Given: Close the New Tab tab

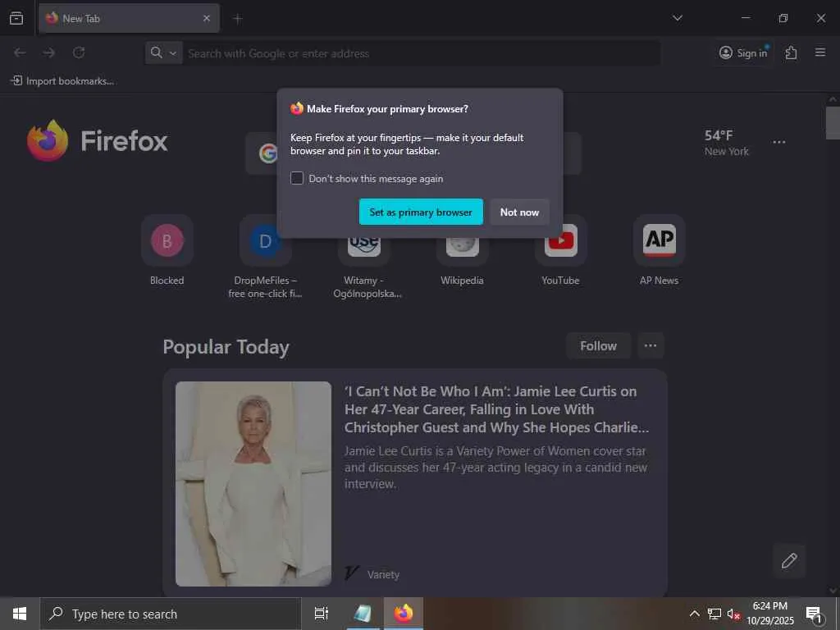Looking at the screenshot, I should 206,18.
